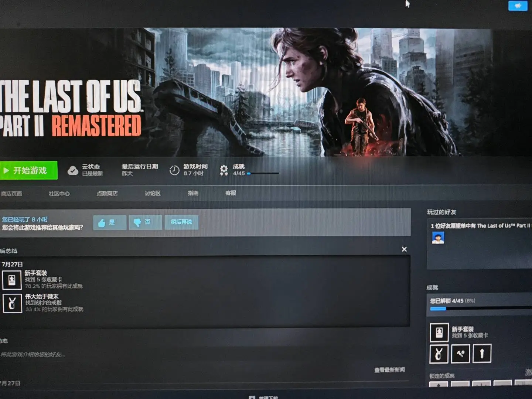Click the achievements badge icon beside 成就 4/45
This screenshot has height=399, width=532.
click(x=224, y=170)
